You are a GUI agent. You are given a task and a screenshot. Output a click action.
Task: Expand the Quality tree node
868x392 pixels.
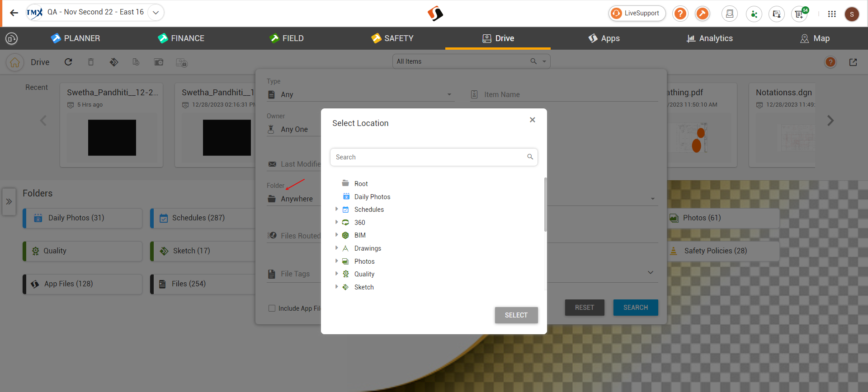click(336, 274)
